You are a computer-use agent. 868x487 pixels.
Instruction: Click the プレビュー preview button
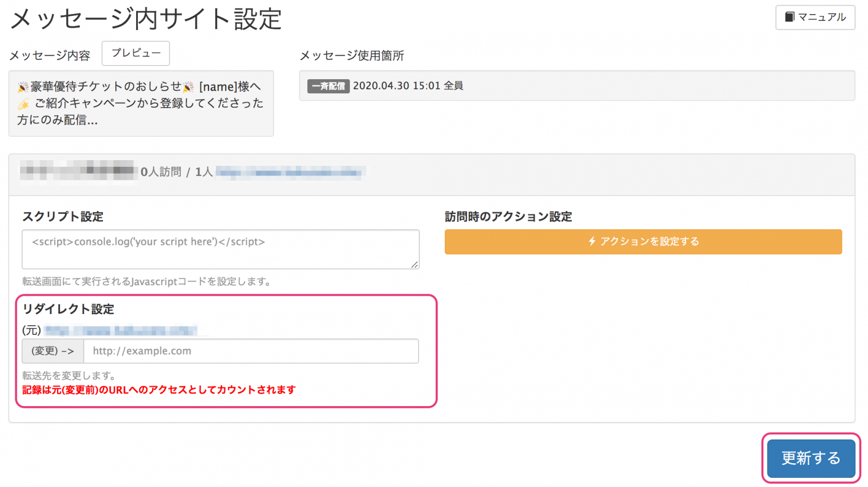tap(136, 53)
